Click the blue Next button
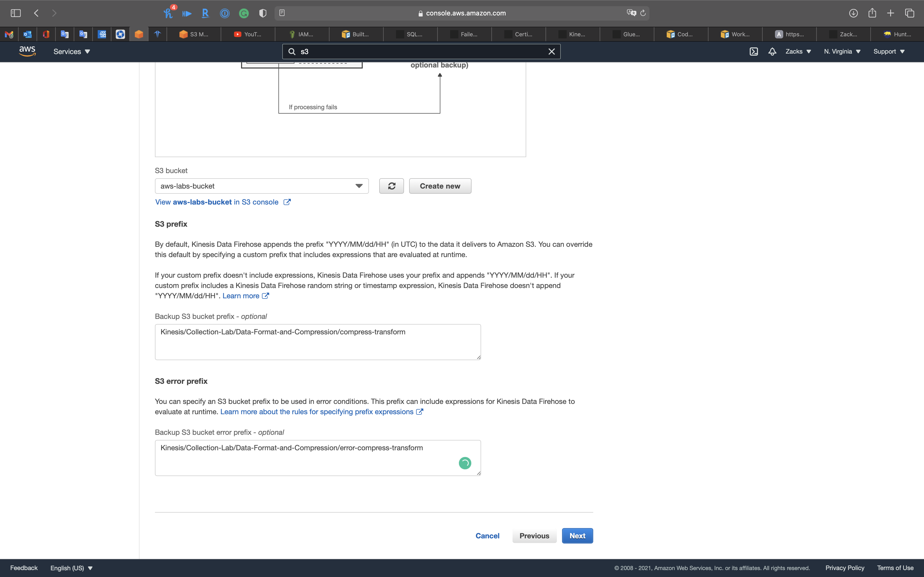 point(577,536)
